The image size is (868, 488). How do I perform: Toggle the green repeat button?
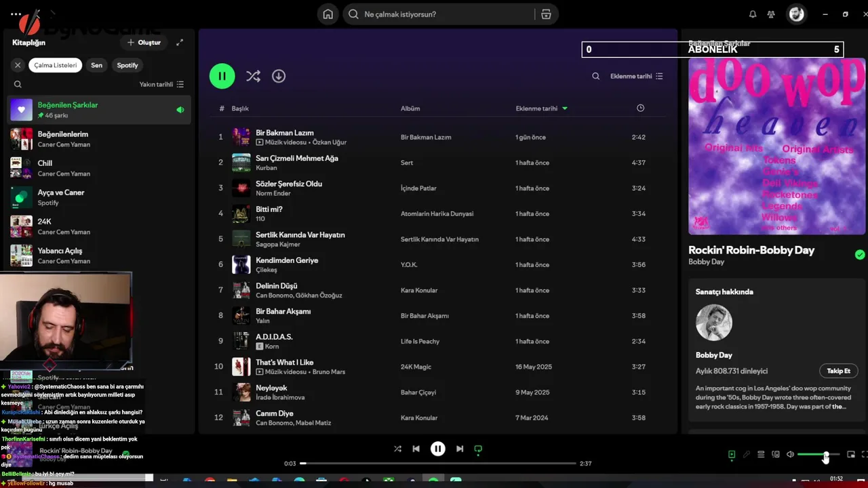pos(478,449)
